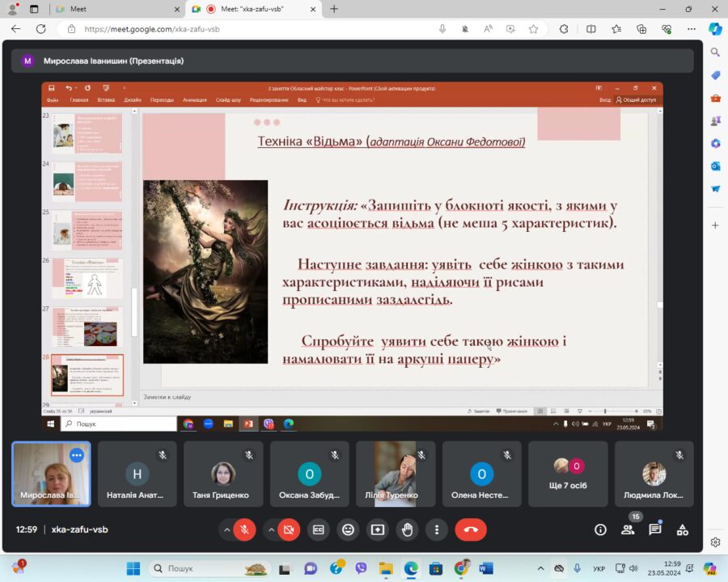Open volume control in system tray

633,568
